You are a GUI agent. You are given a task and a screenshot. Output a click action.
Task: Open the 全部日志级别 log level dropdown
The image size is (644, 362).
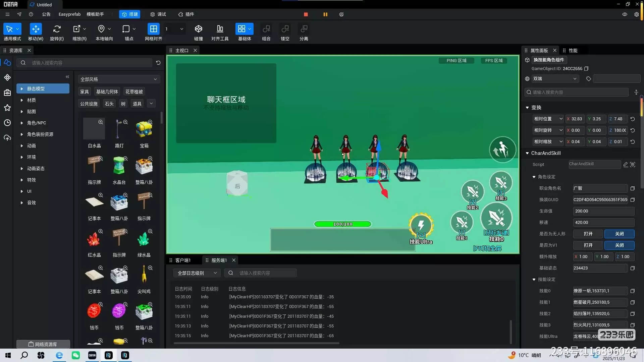click(x=197, y=273)
